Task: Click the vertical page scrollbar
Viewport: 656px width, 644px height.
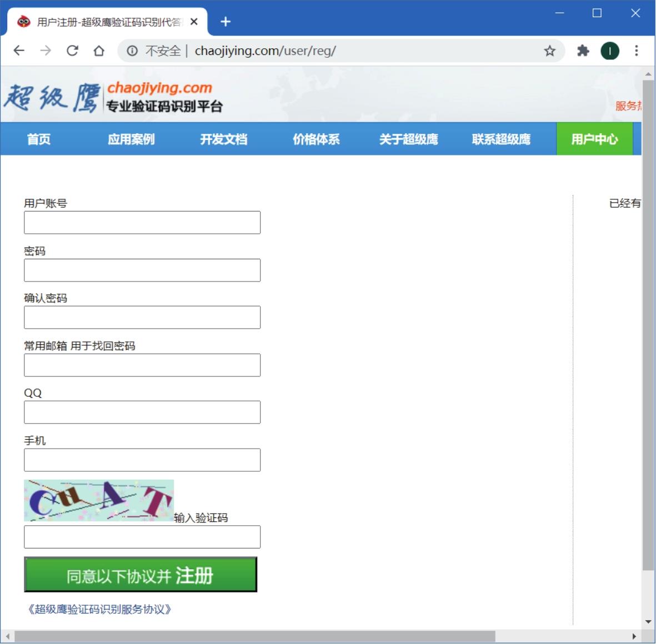Action: coord(648,325)
